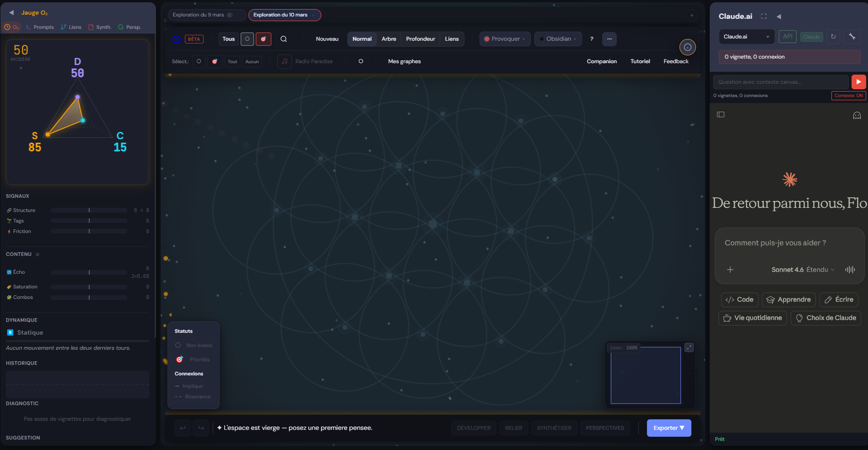Expand the Claude.ai source selector

pyautogui.click(x=746, y=37)
